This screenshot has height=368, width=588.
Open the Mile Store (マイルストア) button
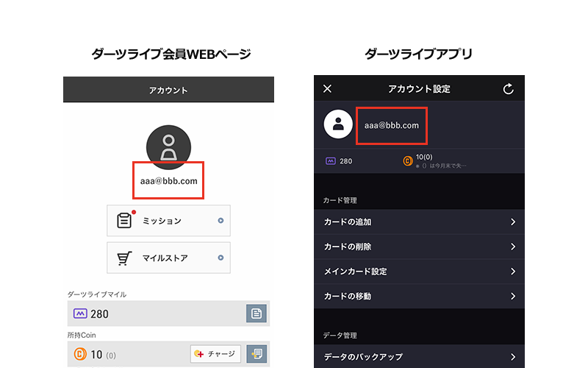tap(168, 258)
